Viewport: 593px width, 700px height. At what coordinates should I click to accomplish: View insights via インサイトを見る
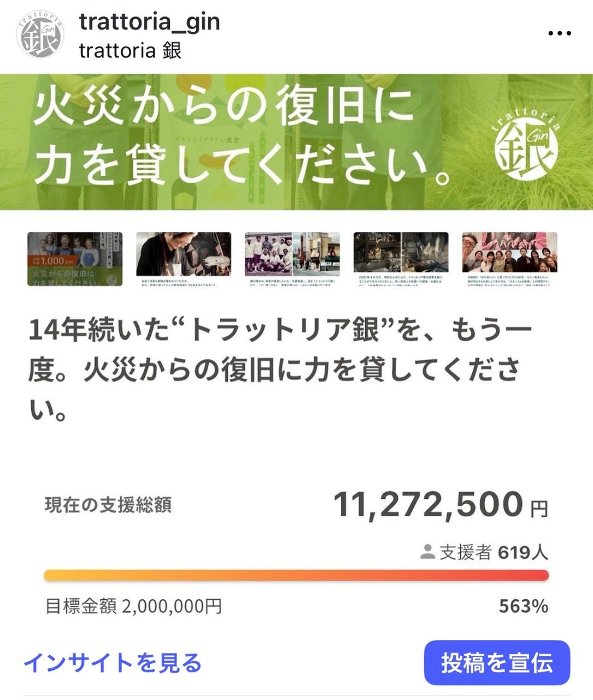pos(113,663)
